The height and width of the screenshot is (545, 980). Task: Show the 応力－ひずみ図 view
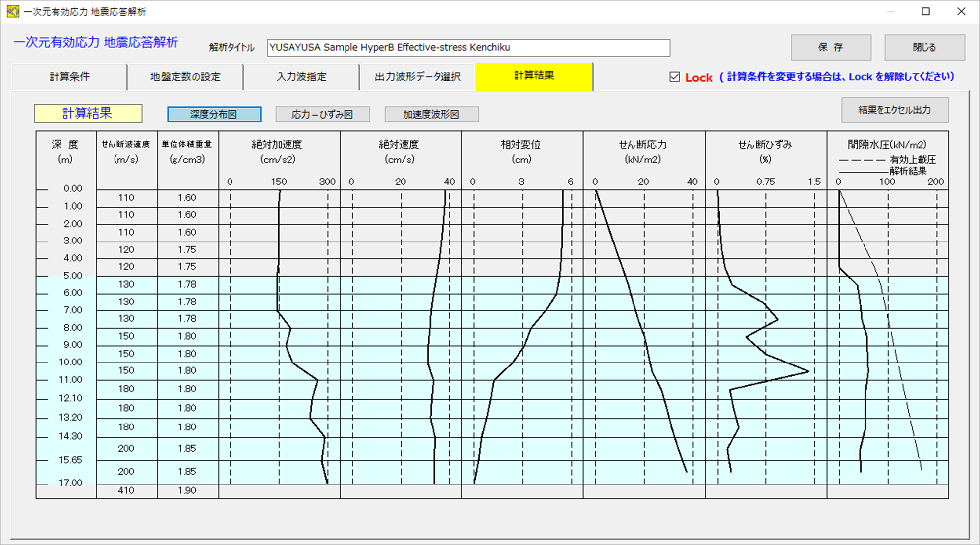pyautogui.click(x=322, y=114)
